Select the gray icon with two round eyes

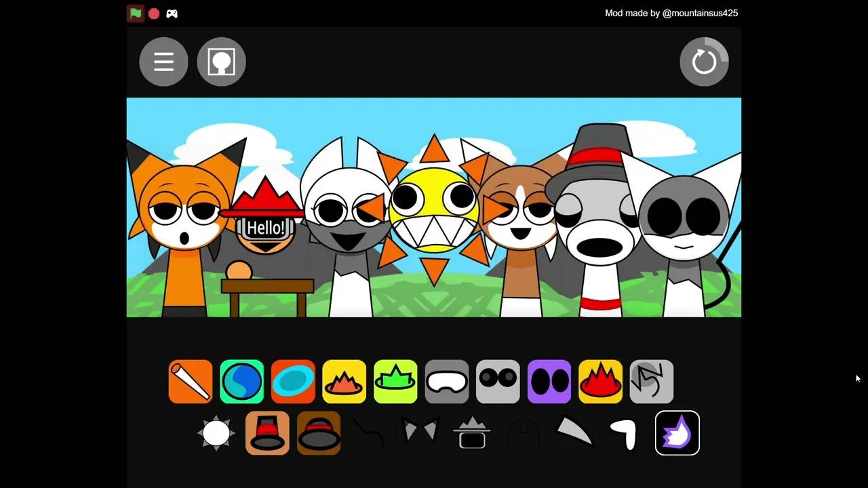[498, 382]
